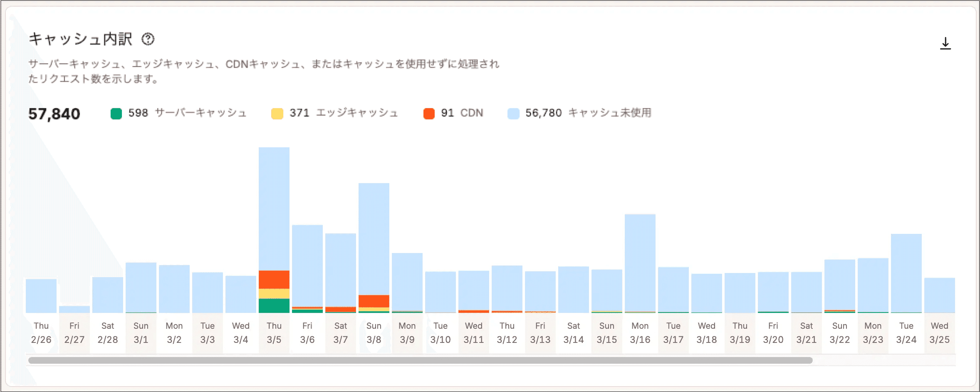The image size is (980, 392).
Task: Click the Tue 3/24 bar
Action: [906, 273]
